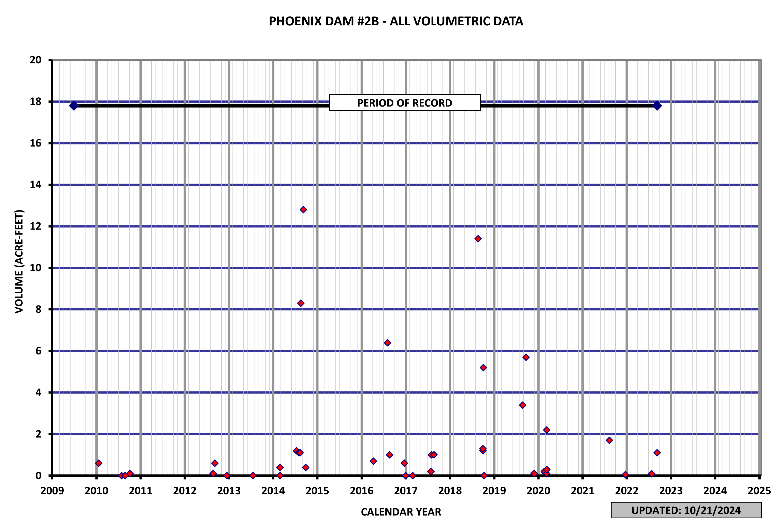Select the 2018 data point near 5.2 acre-feet
Viewport: 784px width, 532px height.
[483, 367]
